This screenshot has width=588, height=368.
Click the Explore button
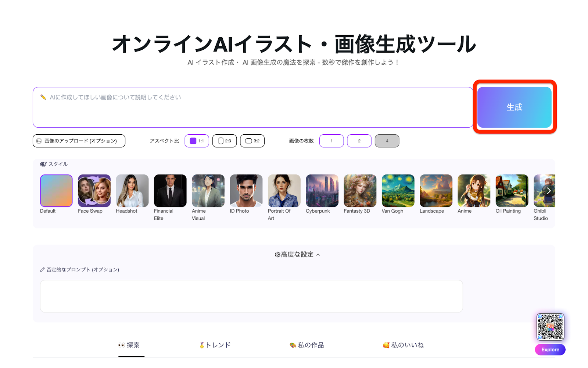(x=550, y=350)
